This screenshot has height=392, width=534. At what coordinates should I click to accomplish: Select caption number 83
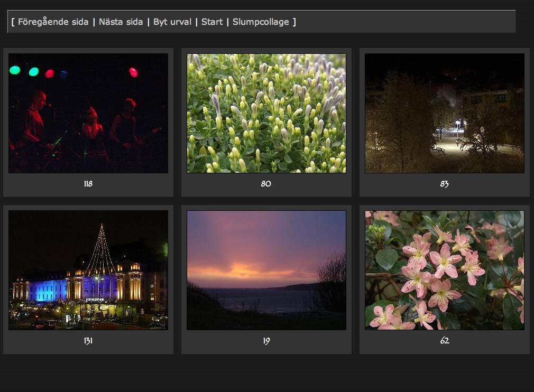point(445,184)
